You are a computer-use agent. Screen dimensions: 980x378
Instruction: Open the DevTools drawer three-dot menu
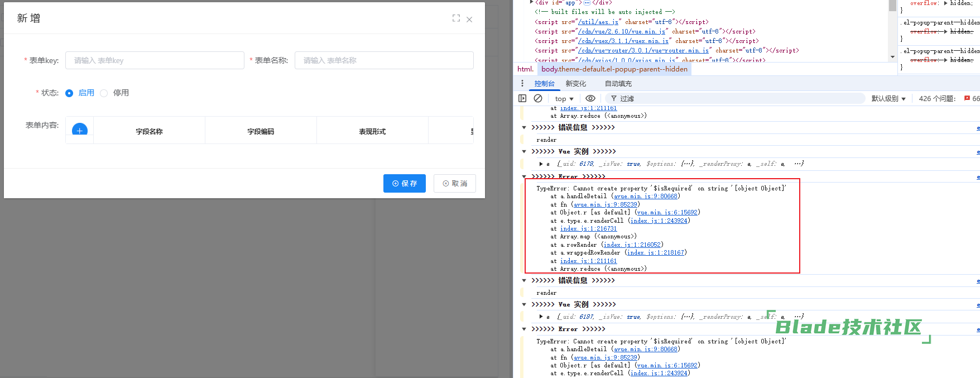(x=522, y=83)
